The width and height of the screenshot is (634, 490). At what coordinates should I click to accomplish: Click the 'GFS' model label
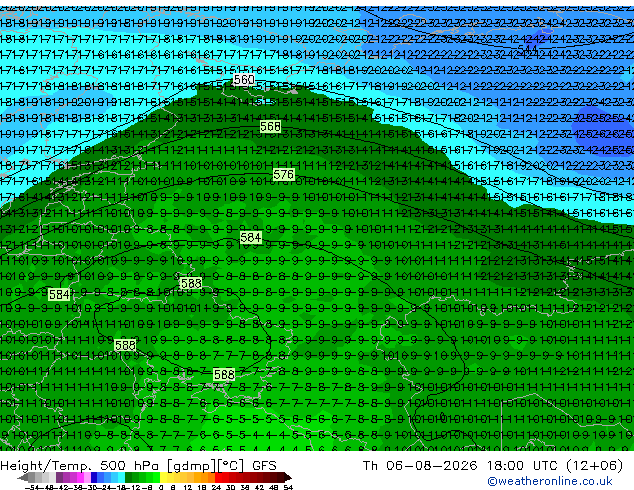coord(264,465)
